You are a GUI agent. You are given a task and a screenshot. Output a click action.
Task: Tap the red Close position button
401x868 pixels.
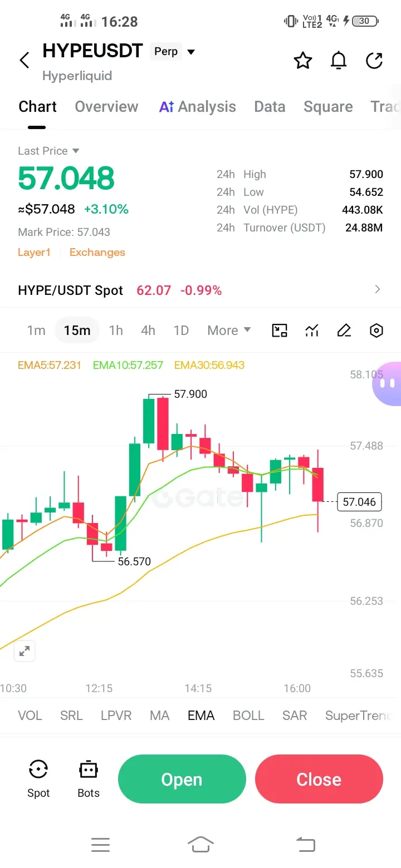pos(319,779)
